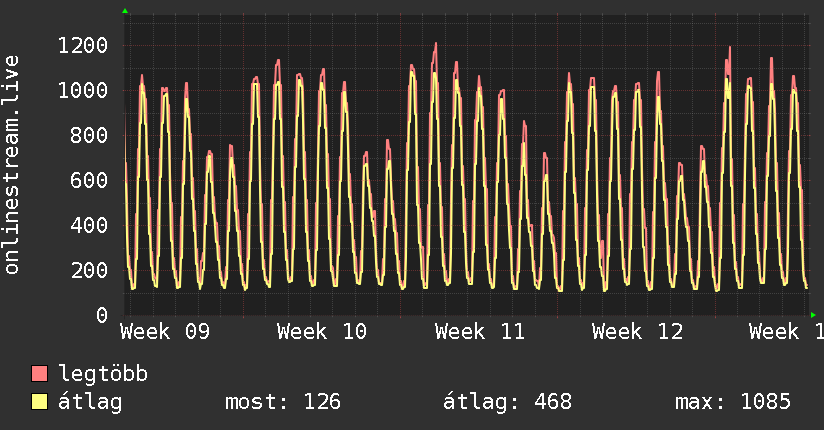Viewport: 824px width, 430px height.
Task: Select the most: 126 value
Action: (x=283, y=402)
